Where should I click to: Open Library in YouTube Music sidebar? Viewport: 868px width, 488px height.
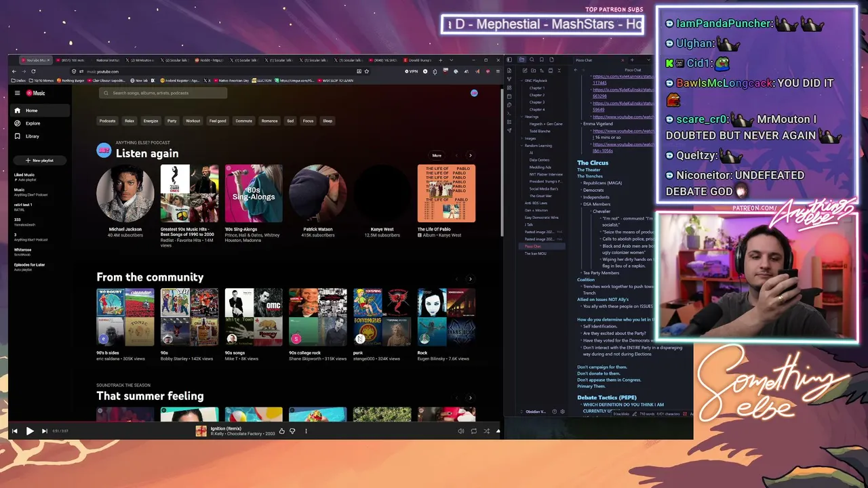point(39,136)
